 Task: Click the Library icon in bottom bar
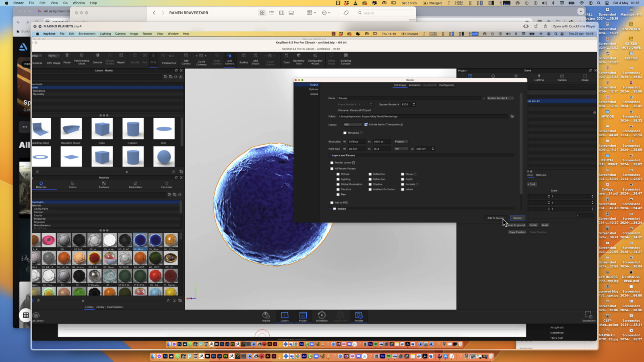point(285,317)
